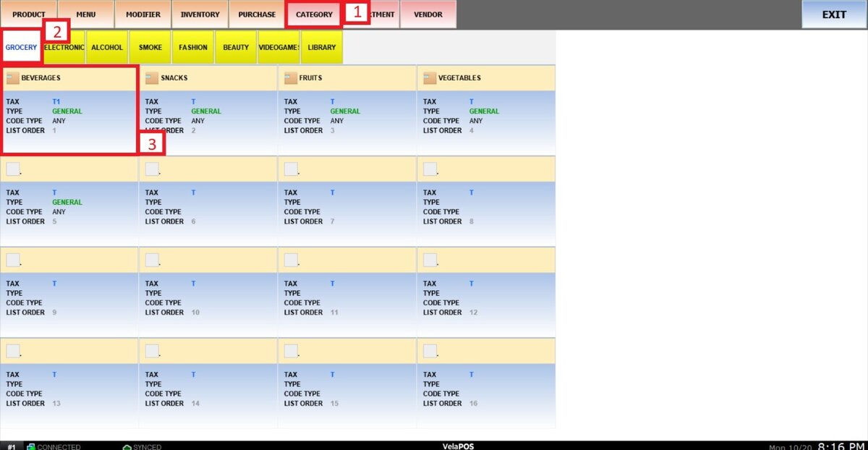Click the GENERAL type value on list order 5 card
The height and width of the screenshot is (450, 868).
coord(67,203)
